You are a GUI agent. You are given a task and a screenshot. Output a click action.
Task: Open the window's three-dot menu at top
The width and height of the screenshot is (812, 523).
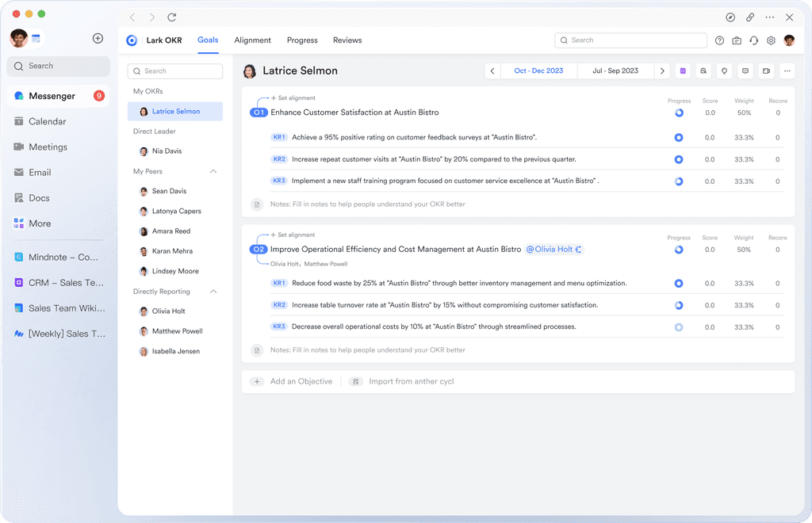point(769,17)
